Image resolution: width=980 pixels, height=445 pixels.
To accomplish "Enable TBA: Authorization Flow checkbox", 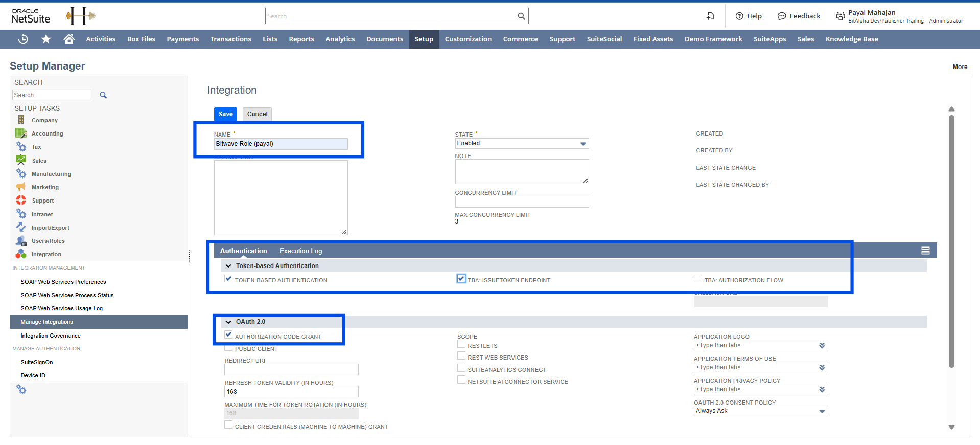I will pyautogui.click(x=698, y=279).
